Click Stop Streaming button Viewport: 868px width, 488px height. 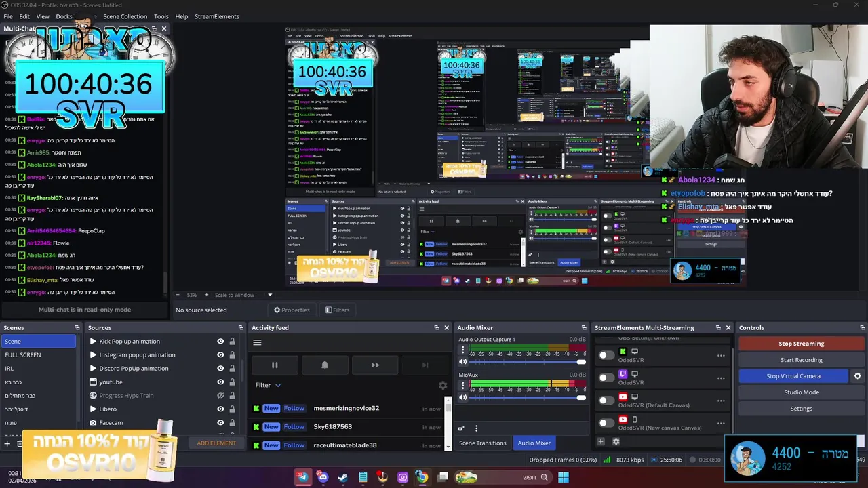802,344
